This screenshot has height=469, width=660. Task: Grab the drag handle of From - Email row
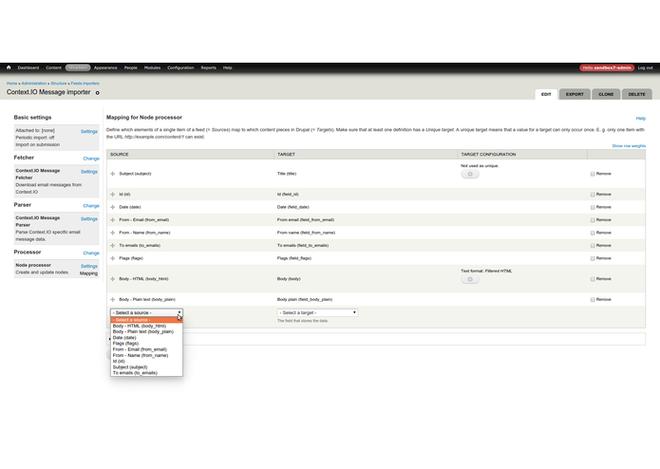coord(112,220)
